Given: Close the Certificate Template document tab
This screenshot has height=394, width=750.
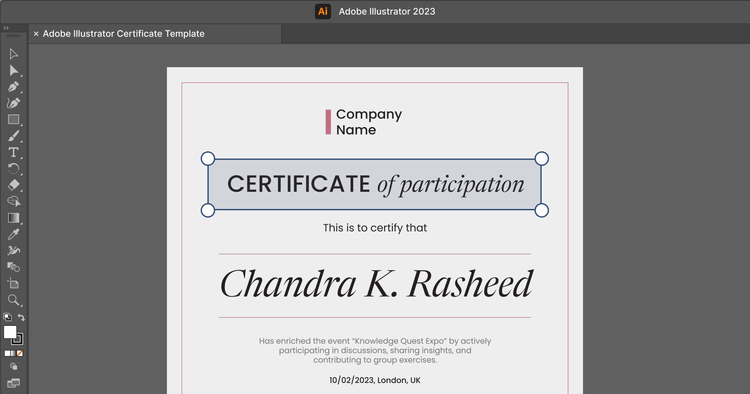Looking at the screenshot, I should 36,34.
